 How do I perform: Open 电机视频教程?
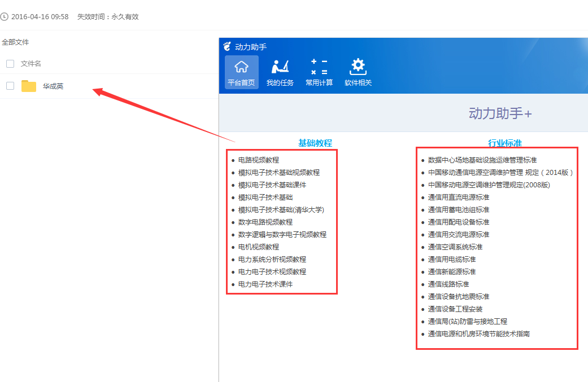(259, 247)
